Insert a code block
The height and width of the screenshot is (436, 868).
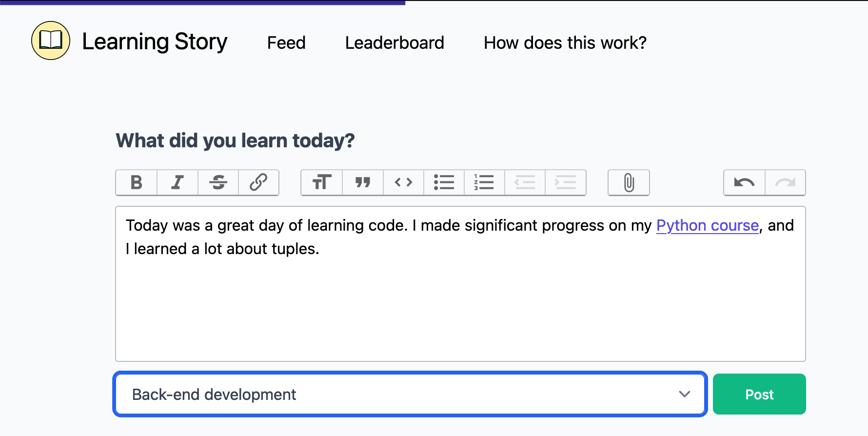pos(403,182)
